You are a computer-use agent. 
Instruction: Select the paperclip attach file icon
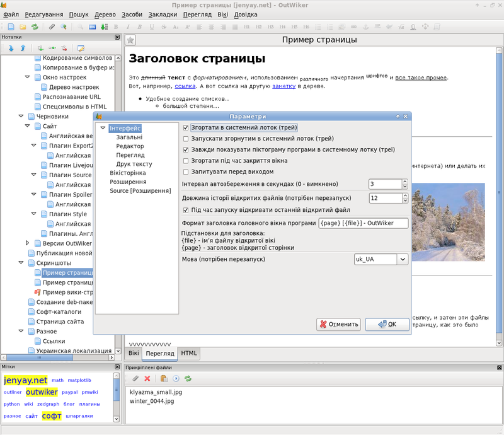135,378
